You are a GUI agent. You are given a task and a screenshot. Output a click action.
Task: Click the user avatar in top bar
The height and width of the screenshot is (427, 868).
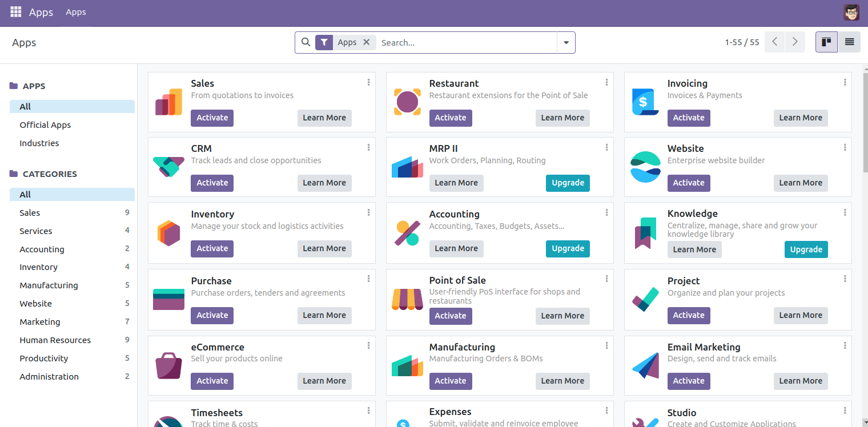point(851,12)
